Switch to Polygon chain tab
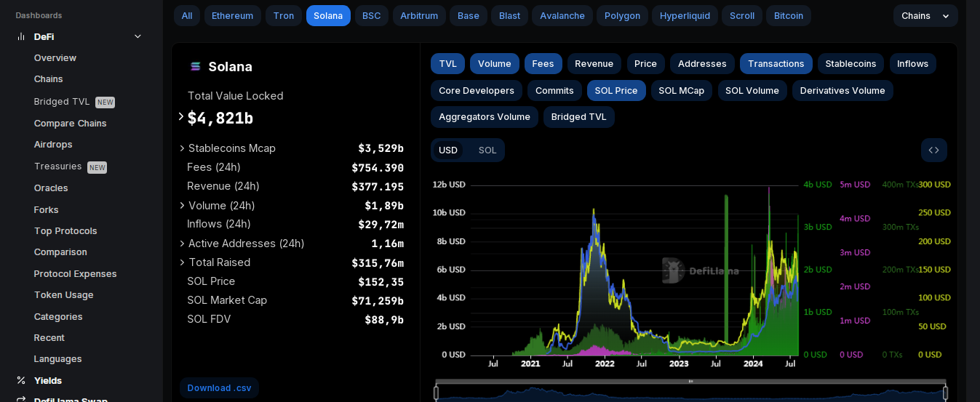This screenshot has width=980, height=402. click(623, 16)
